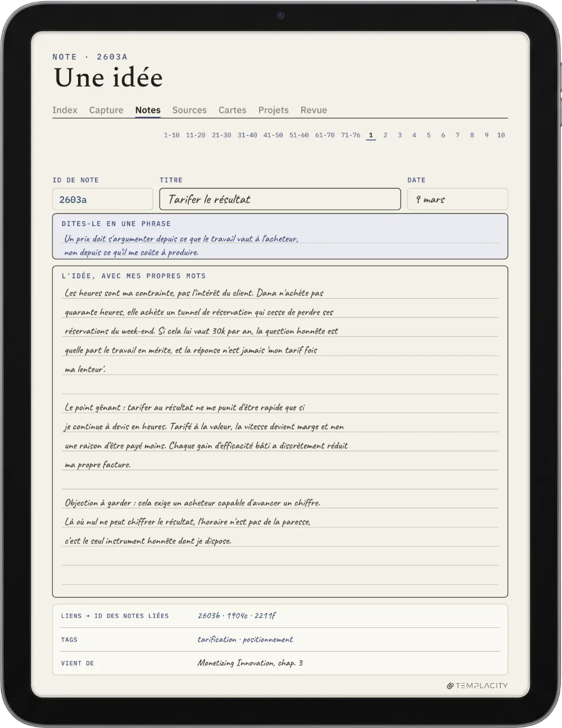This screenshot has height=728, width=562.
Task: Click the tags 'tarification · positionnement'
Action: pyautogui.click(x=245, y=639)
